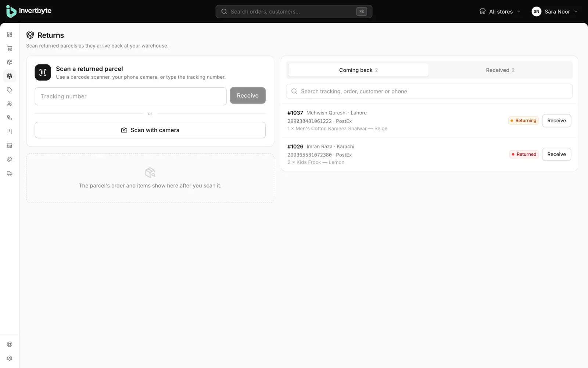Open the vertical bars sidebar icon

(10, 131)
